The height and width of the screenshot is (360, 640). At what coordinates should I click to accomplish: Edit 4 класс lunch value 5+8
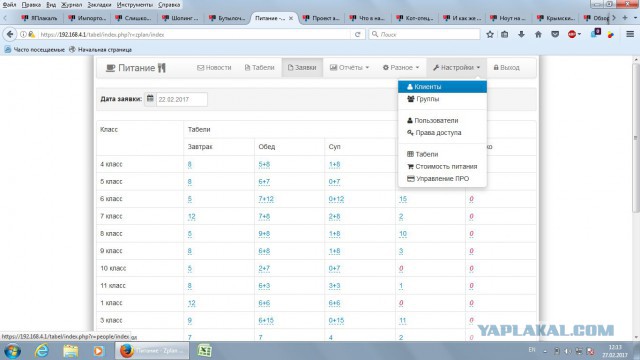click(264, 164)
